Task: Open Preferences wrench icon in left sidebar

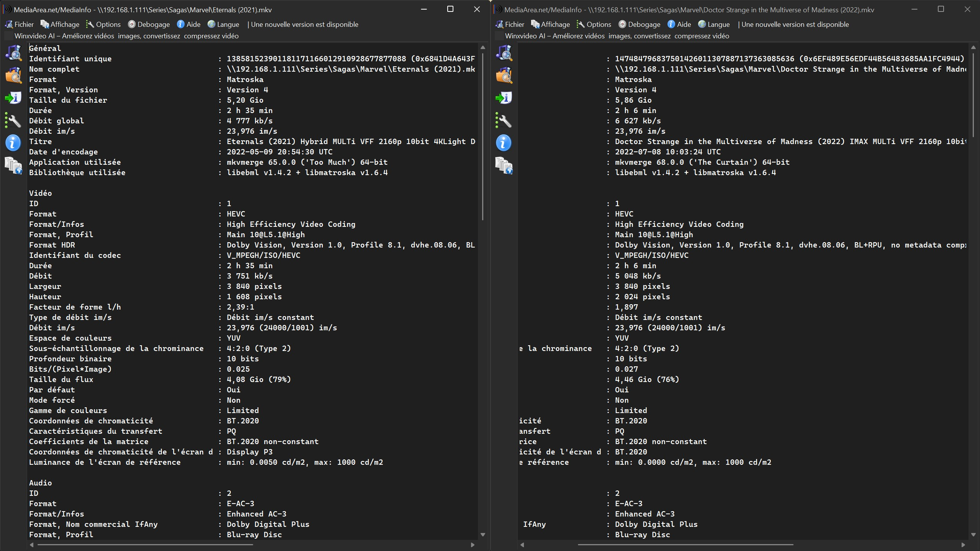Action: click(x=13, y=121)
